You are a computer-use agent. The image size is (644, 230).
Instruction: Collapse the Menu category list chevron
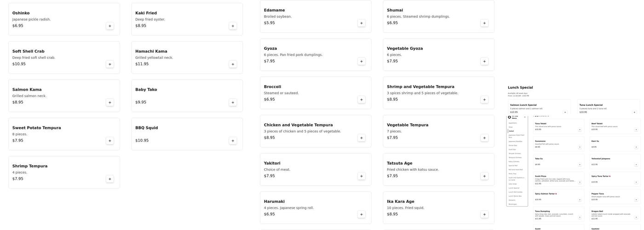click(x=525, y=117)
